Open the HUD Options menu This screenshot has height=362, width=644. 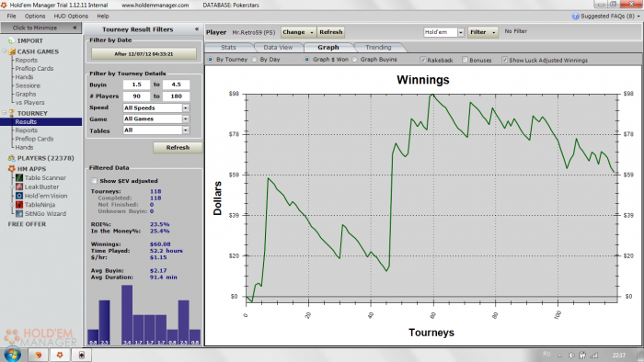[71, 16]
